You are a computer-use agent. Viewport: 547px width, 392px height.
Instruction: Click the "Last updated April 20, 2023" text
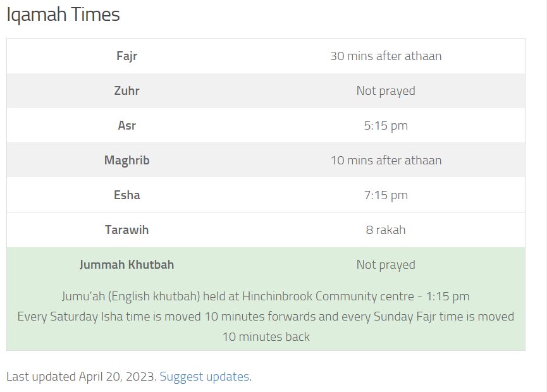(80, 377)
